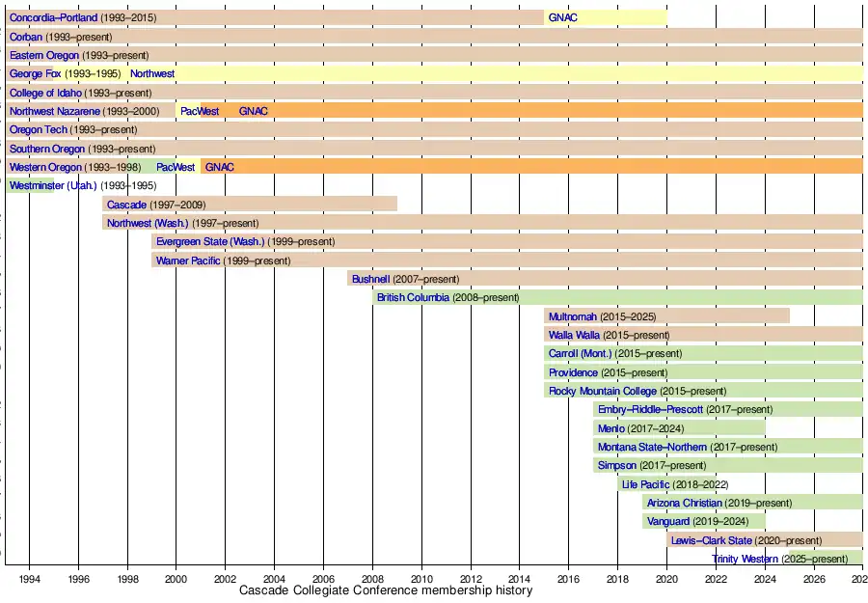Viewport: 868px width, 603px height.
Task: Open the College of Idaho link
Action: [45, 93]
